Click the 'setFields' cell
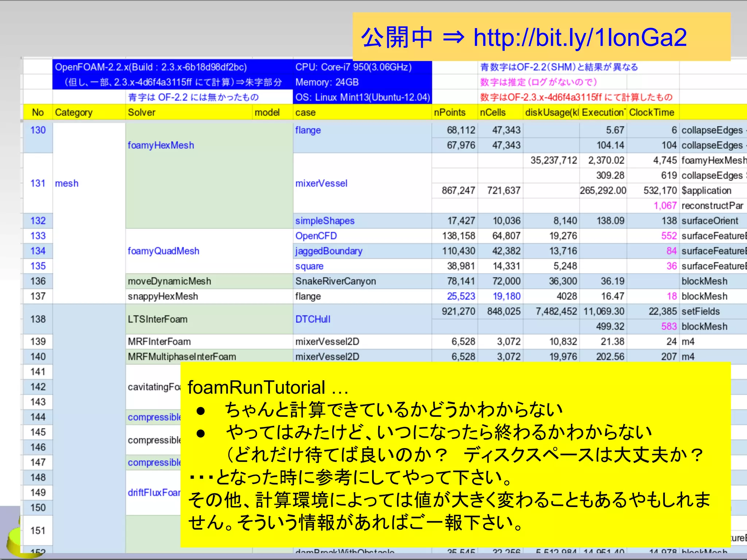The width and height of the screenshot is (747, 560). (713, 311)
